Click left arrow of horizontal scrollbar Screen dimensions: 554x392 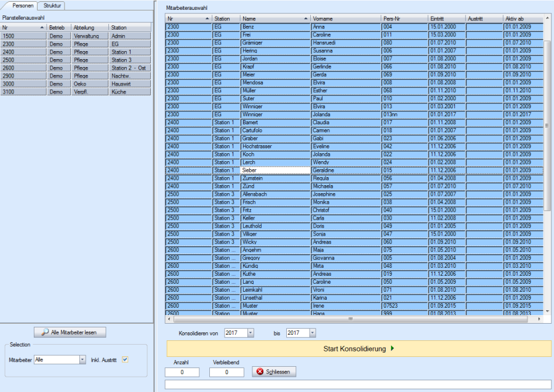170,319
